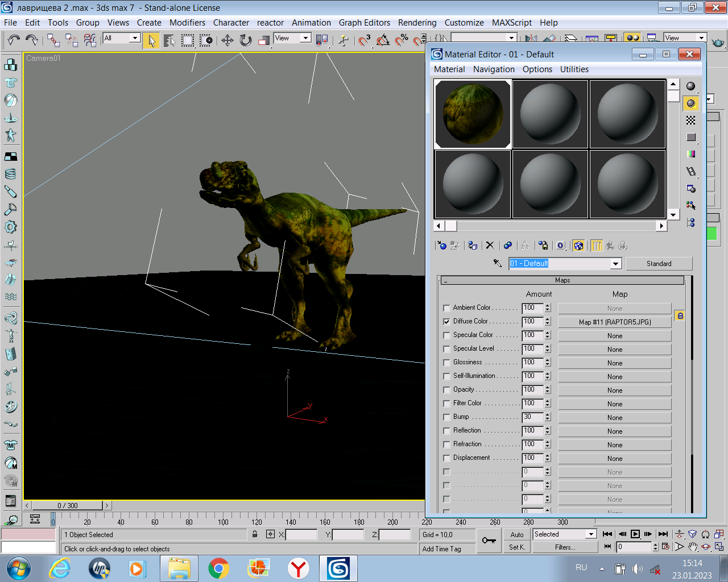Open Windows Explorer folder in taskbar
Screen dimensions: 728x582
(x=179, y=568)
